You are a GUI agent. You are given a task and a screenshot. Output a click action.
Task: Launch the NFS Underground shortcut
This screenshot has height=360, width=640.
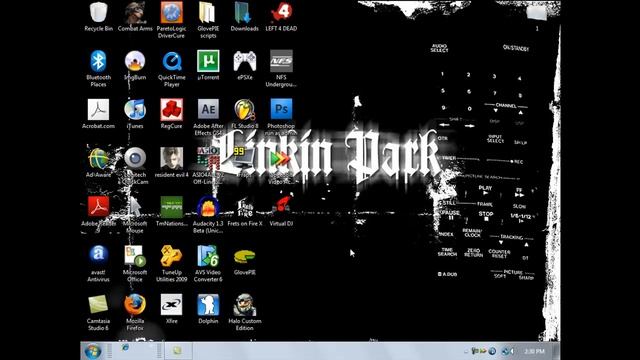281,69
